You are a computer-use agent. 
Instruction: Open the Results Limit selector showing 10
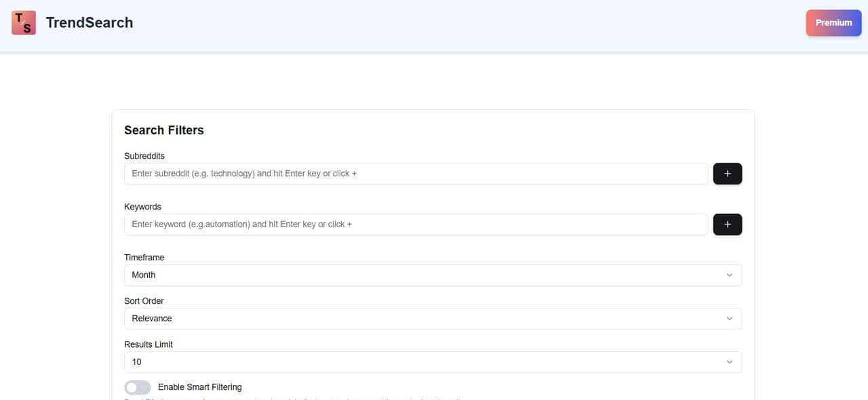(x=433, y=361)
